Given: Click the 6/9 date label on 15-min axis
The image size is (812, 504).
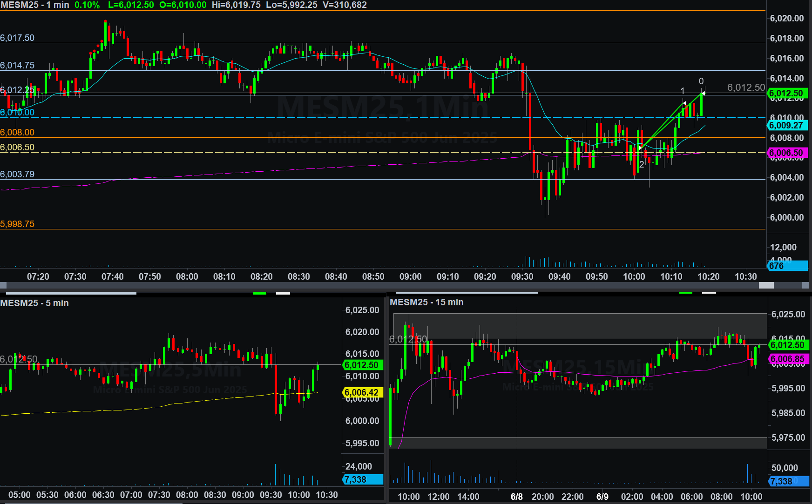Looking at the screenshot, I should (x=602, y=497).
